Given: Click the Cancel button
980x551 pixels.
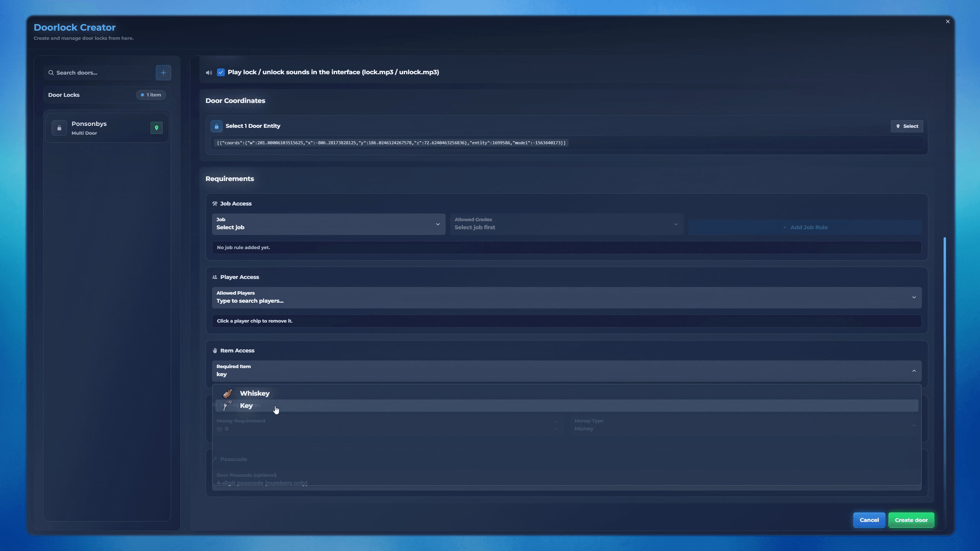Looking at the screenshot, I should [869, 520].
